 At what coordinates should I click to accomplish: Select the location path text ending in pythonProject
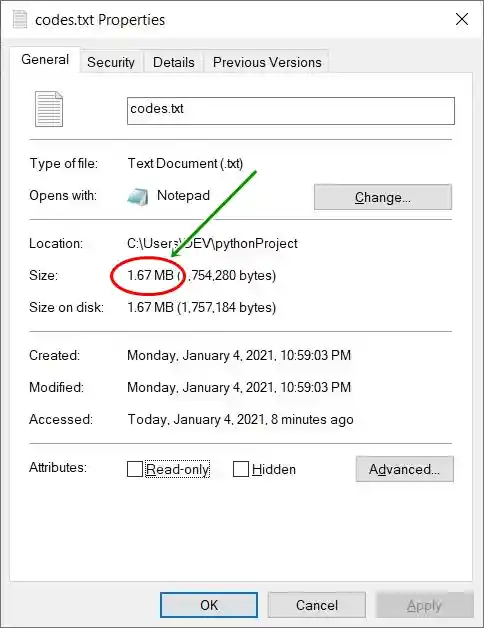212,244
